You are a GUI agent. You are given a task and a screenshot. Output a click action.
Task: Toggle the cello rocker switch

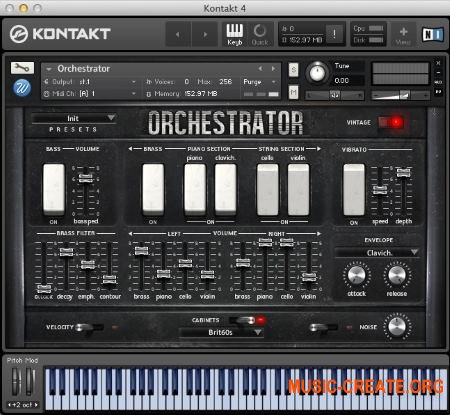point(267,189)
